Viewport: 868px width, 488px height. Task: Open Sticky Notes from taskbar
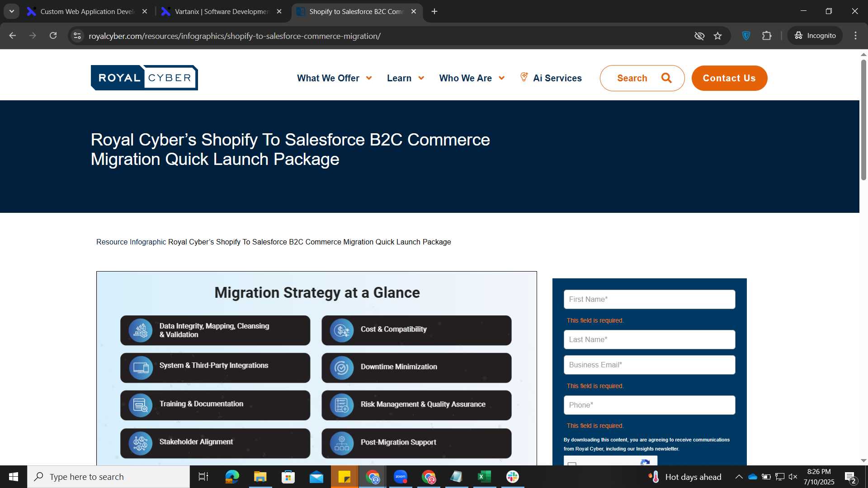[x=344, y=477]
